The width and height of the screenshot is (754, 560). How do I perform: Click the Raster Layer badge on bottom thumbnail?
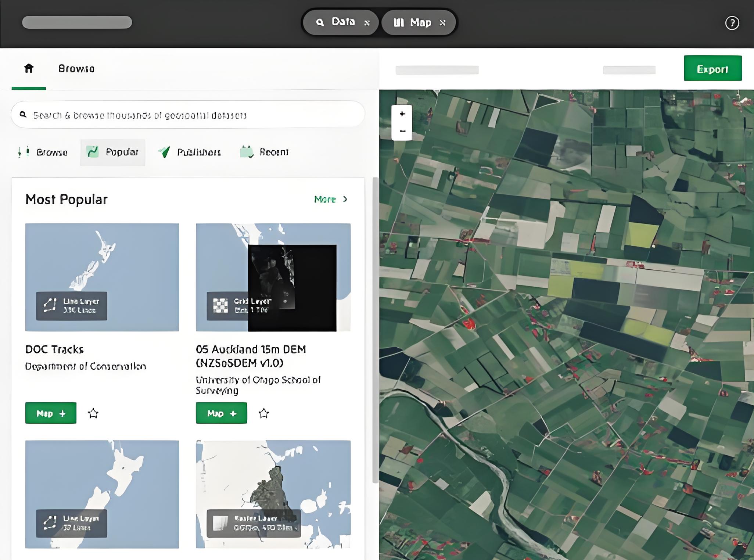254,523
